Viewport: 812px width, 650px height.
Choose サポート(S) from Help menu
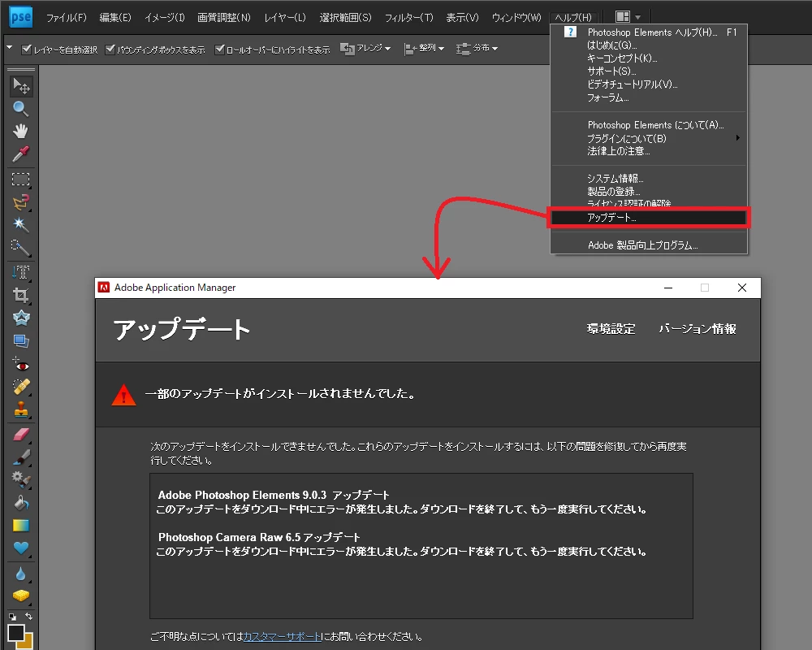pos(649,71)
